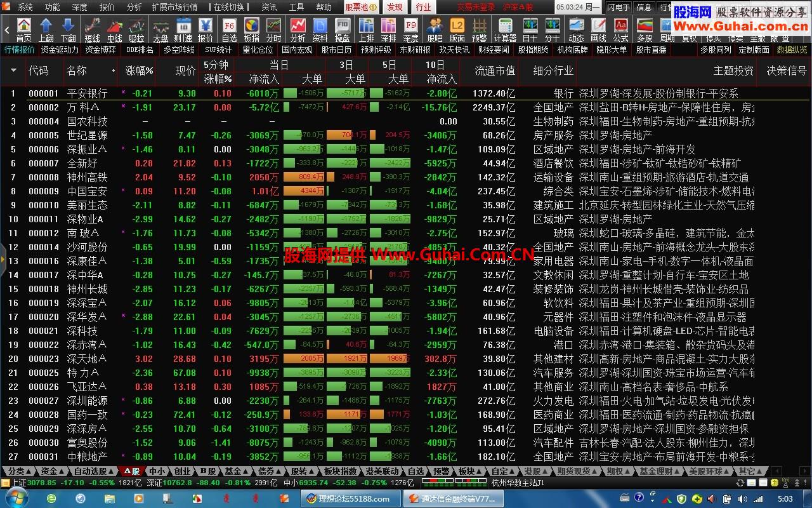Open the 分析 analysis chart icon
The image size is (812, 508).
[x=298, y=30]
